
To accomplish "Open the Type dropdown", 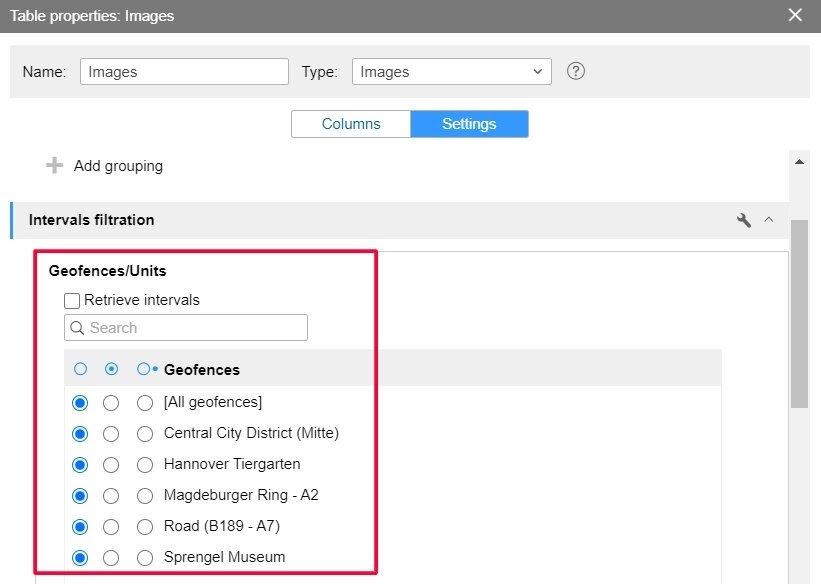I will pyautogui.click(x=452, y=72).
